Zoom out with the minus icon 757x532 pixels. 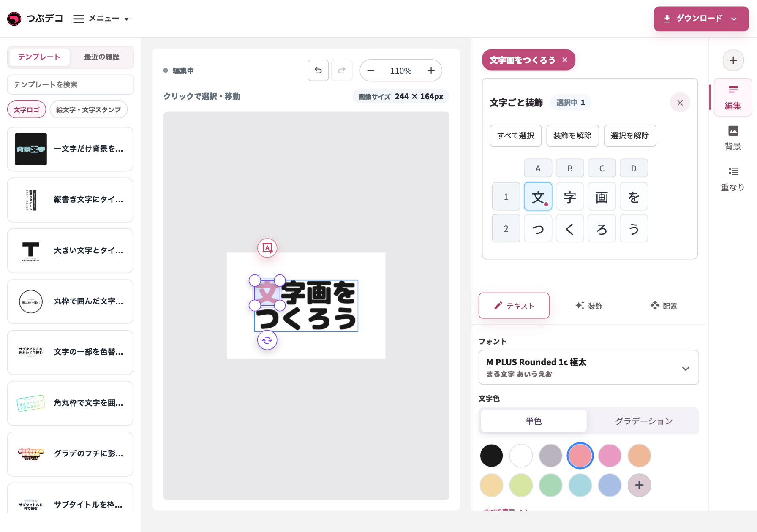[371, 71]
